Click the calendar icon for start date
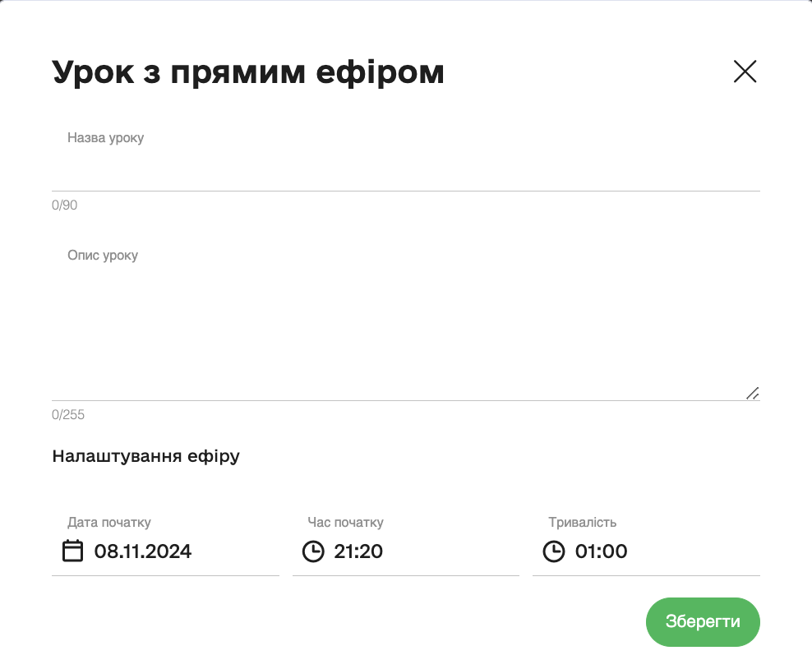Screen dimensions: 812x669 pyautogui.click(x=73, y=551)
